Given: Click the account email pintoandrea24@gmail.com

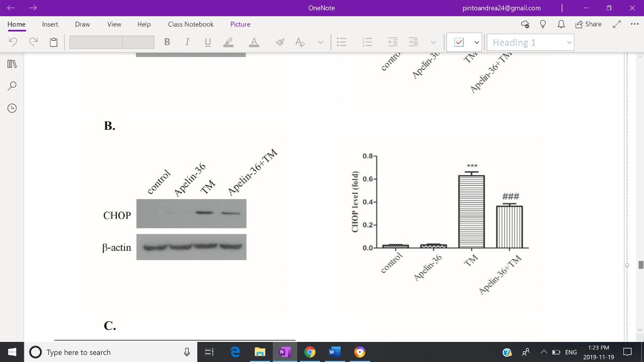Looking at the screenshot, I should coord(502,8).
